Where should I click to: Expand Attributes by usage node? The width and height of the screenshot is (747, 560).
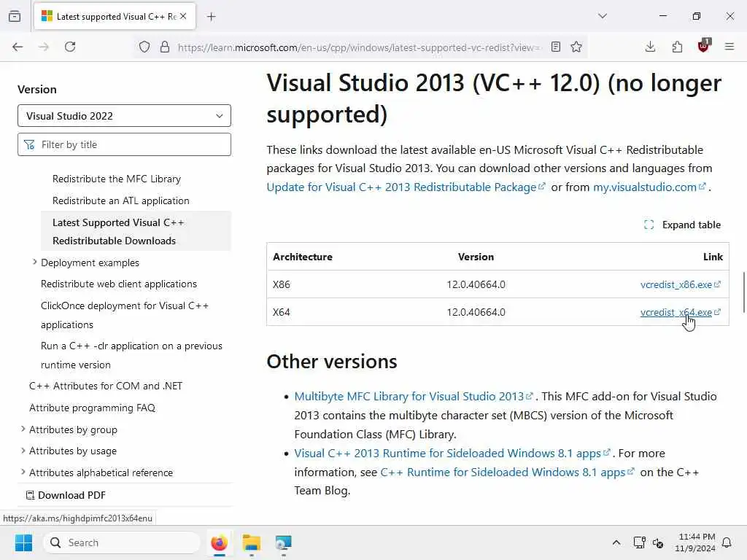[23, 451]
